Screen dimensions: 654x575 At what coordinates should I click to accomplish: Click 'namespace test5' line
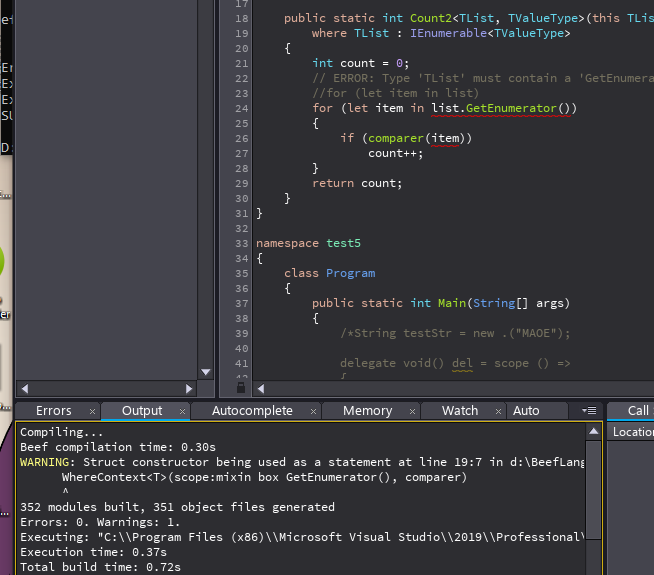pyautogui.click(x=308, y=244)
